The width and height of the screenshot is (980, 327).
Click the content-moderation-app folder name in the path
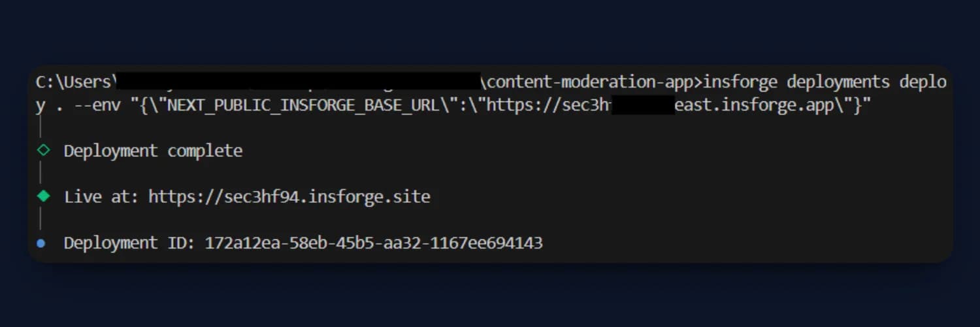[x=593, y=82]
